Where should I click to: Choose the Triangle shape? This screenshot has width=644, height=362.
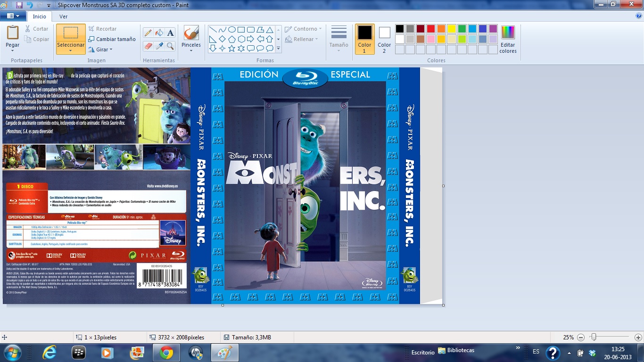point(269,30)
